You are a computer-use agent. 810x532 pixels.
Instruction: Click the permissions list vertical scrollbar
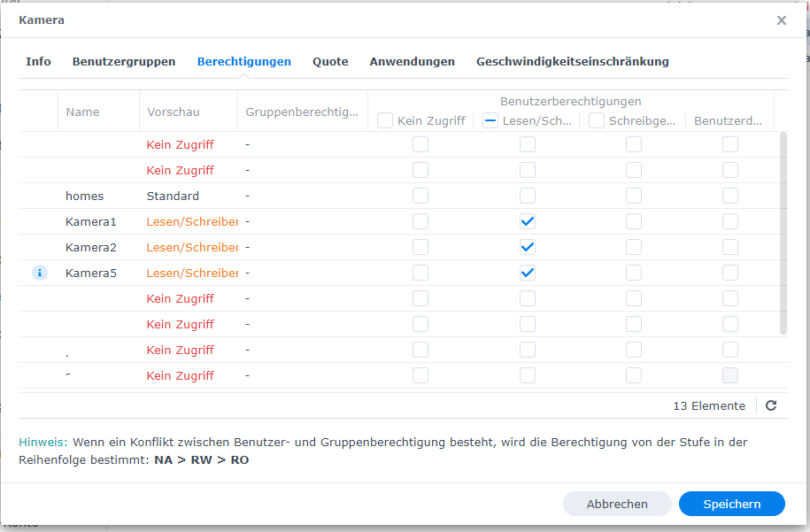783,234
